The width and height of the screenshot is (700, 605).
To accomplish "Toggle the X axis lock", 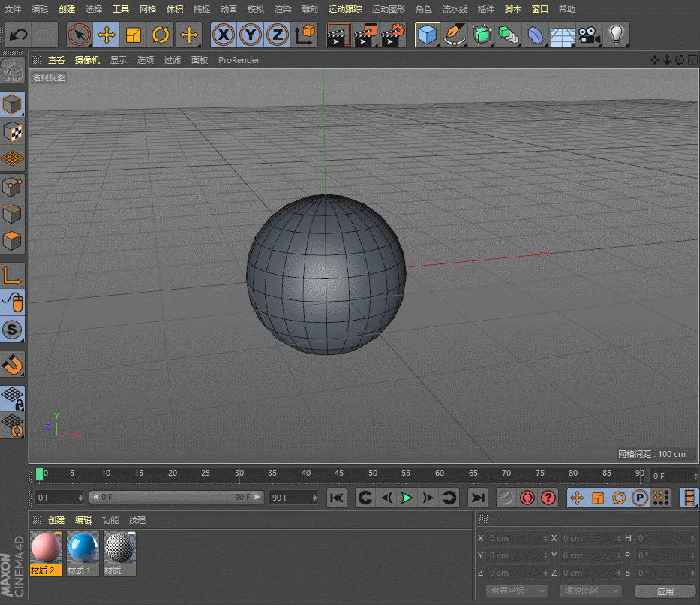I will point(223,35).
